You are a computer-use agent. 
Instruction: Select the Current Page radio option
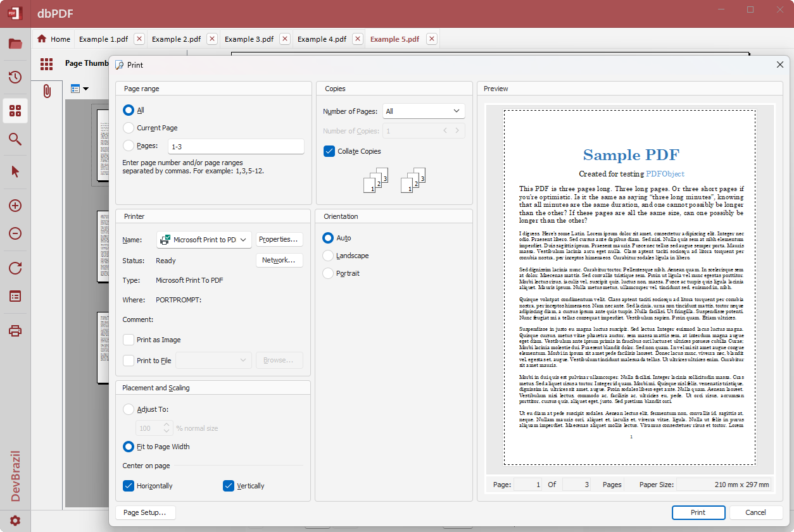(x=129, y=128)
